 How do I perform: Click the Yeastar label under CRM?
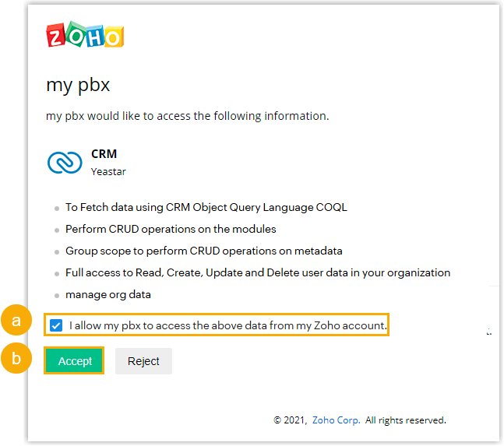click(108, 171)
